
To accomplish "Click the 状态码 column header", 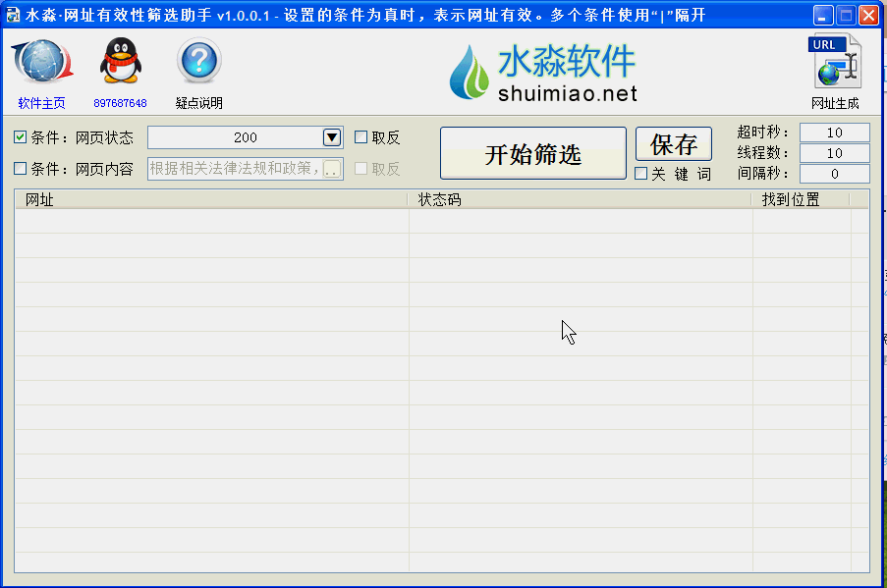I will (580, 199).
